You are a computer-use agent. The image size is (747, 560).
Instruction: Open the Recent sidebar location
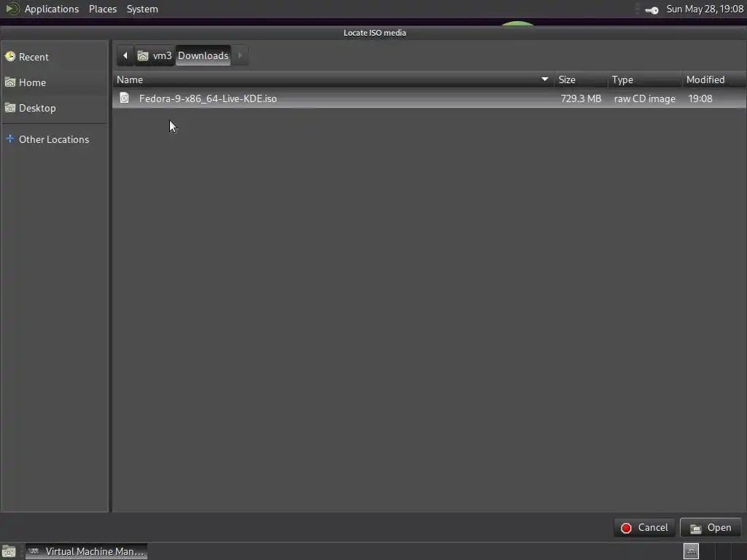[x=54, y=57]
